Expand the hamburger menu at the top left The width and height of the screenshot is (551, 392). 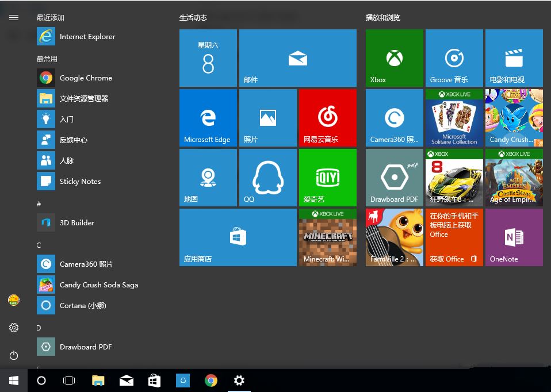coord(14,18)
